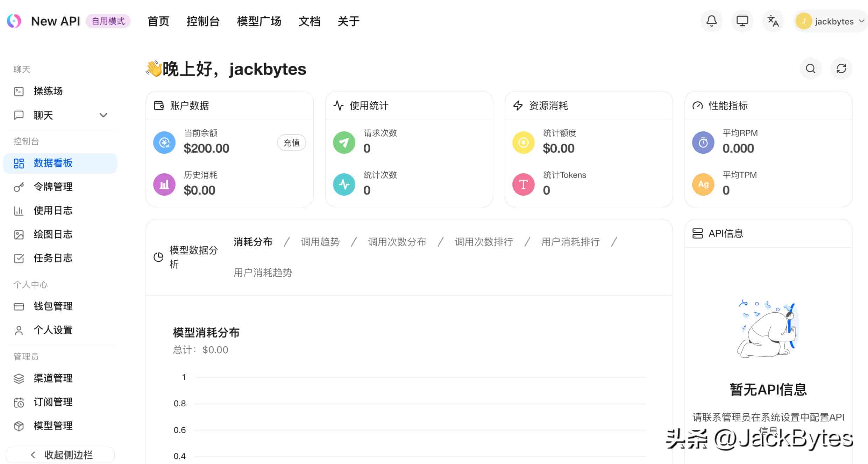Viewport: 868px width, 464px height.
Task: Click the 账户数据 wallet icon
Action: click(x=159, y=106)
